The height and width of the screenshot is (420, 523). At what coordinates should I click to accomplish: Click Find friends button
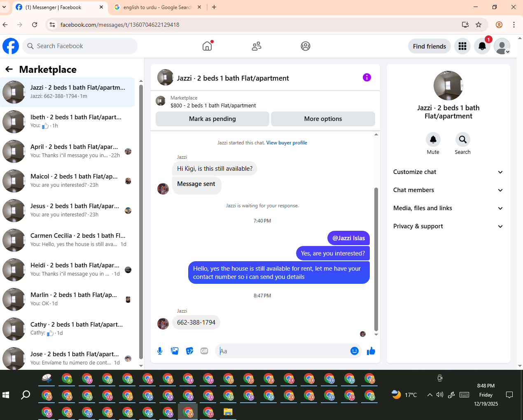[430, 46]
